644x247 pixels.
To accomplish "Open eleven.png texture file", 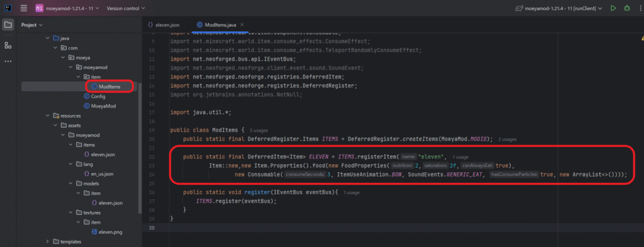I will point(106,232).
